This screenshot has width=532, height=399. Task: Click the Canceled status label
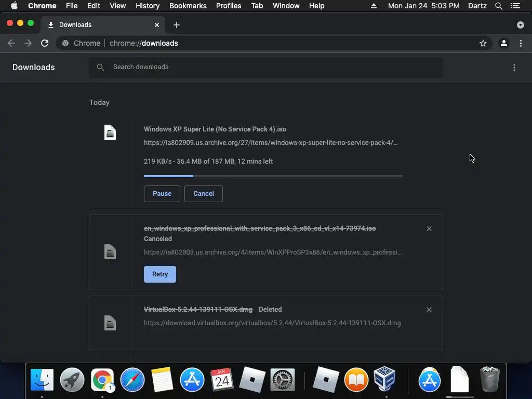158,239
